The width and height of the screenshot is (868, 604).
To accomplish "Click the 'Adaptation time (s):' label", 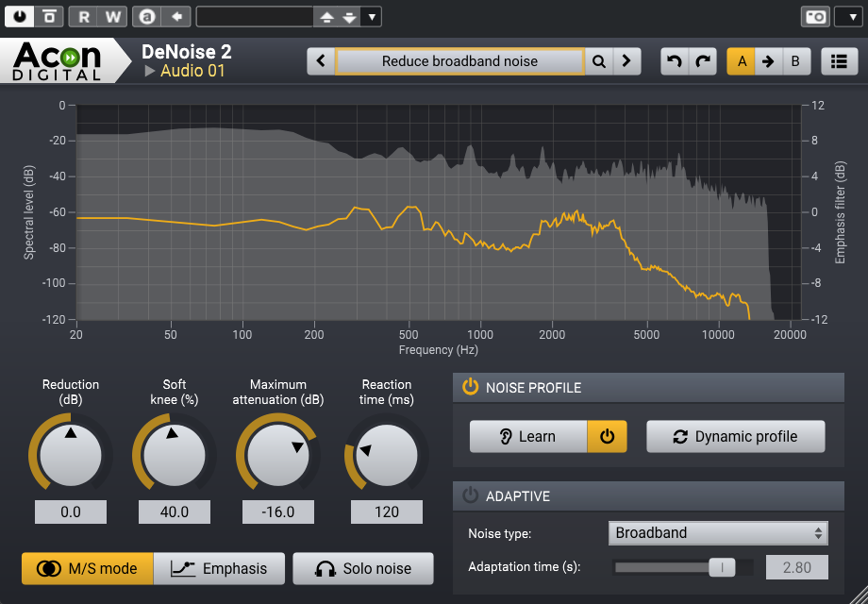I will coord(525,567).
